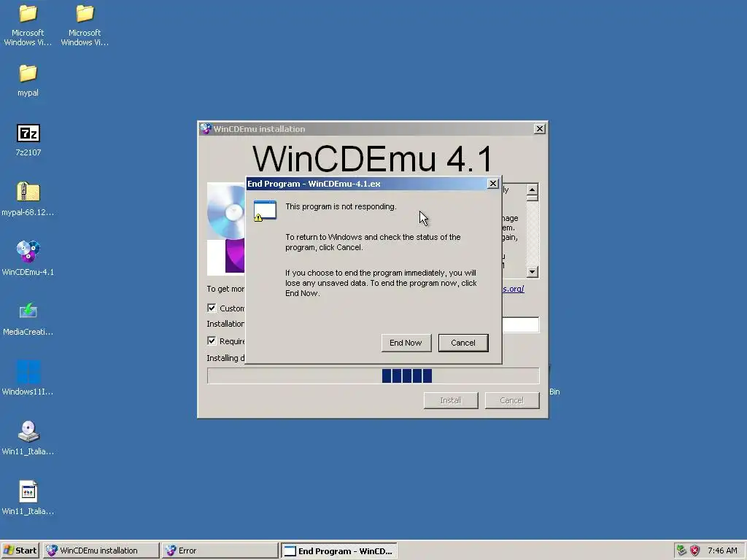
Task: Click the Cancel button in WinCDEmu installer
Action: click(511, 400)
